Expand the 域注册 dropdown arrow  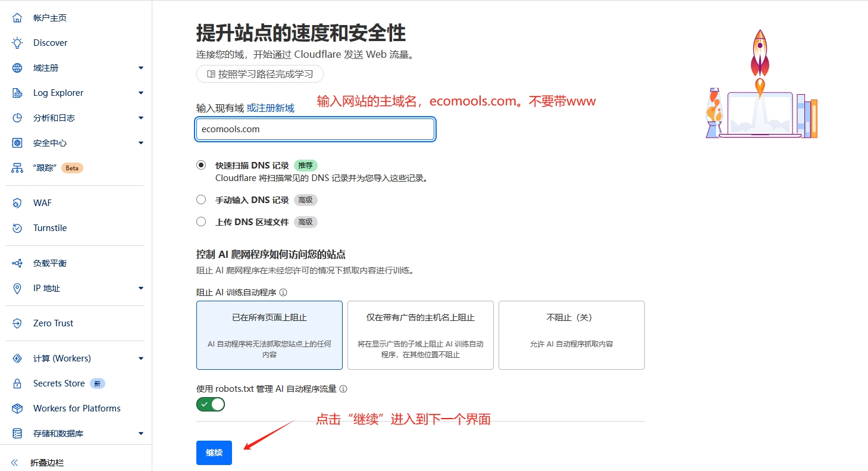tap(141, 68)
